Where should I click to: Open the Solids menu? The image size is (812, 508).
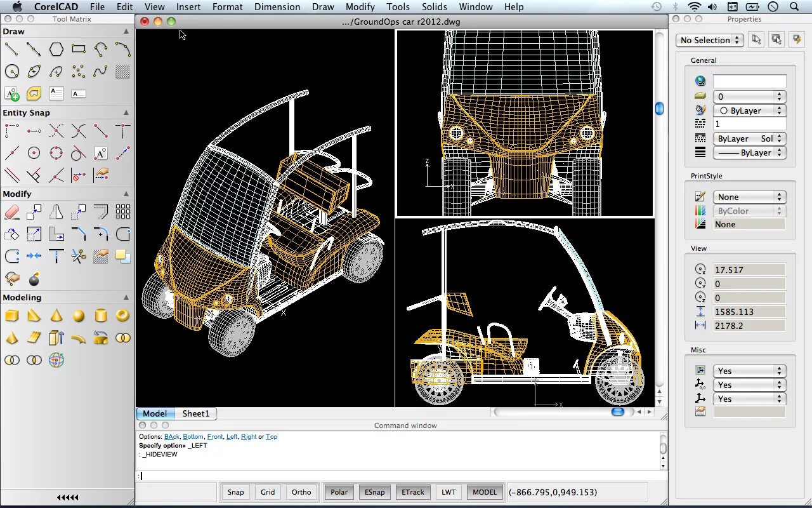point(434,6)
